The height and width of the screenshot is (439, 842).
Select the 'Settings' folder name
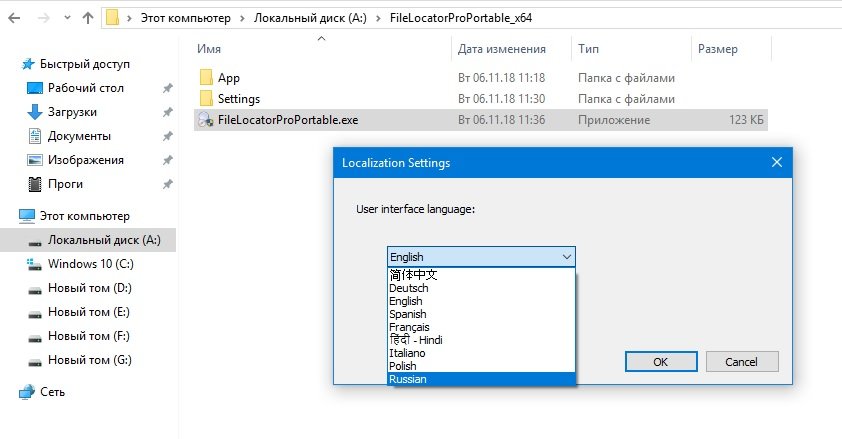tap(238, 99)
